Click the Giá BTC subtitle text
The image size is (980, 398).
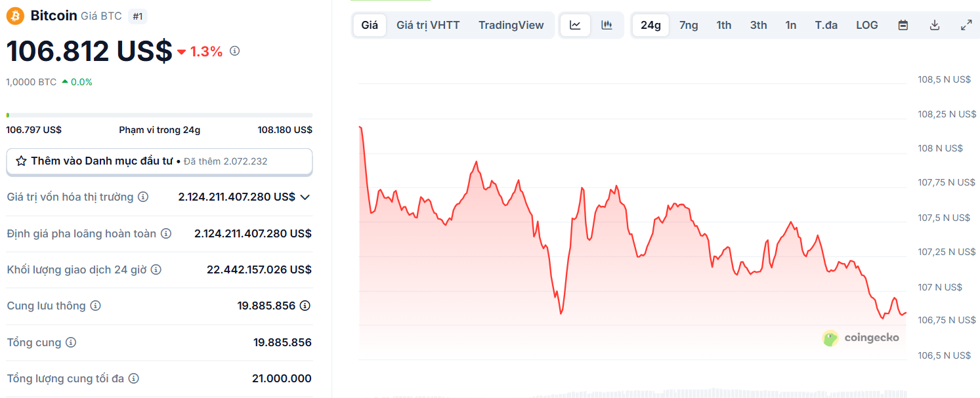click(x=101, y=16)
